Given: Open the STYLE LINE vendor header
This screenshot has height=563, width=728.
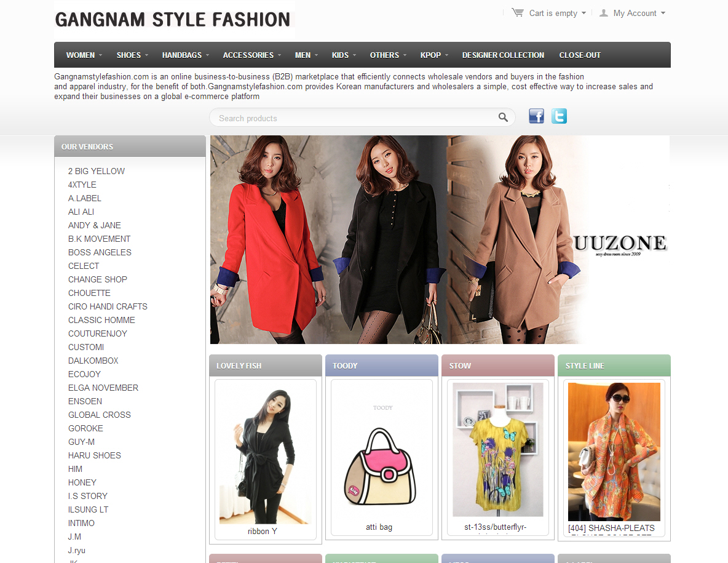Looking at the screenshot, I should (x=614, y=365).
